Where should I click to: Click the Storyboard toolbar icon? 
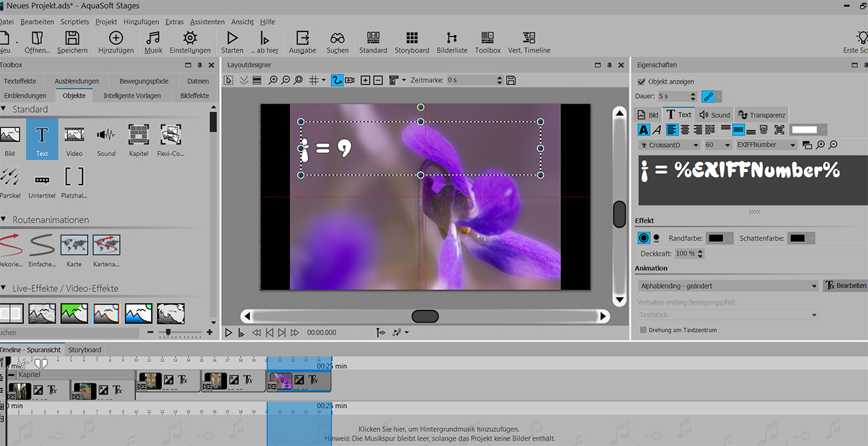(x=412, y=42)
